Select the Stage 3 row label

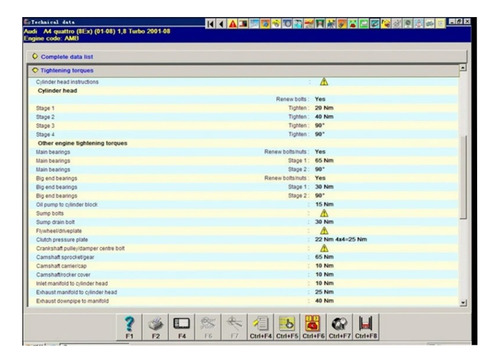click(45, 126)
